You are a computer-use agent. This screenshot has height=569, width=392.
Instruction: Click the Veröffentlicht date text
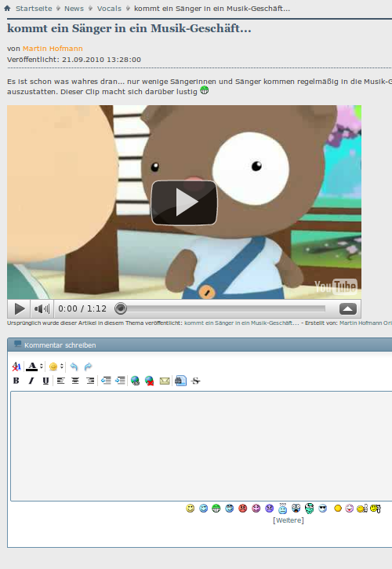point(74,60)
